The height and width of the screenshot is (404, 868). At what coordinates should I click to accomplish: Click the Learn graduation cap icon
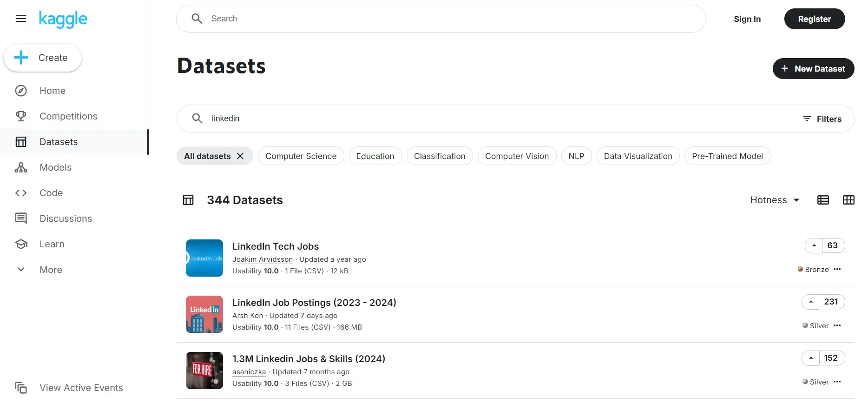coord(21,244)
